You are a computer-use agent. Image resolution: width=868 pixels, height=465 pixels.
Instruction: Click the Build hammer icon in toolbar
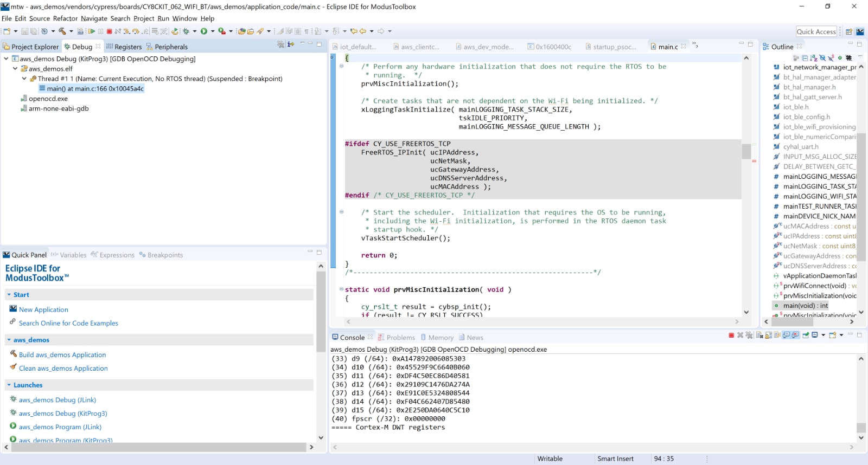tap(62, 31)
